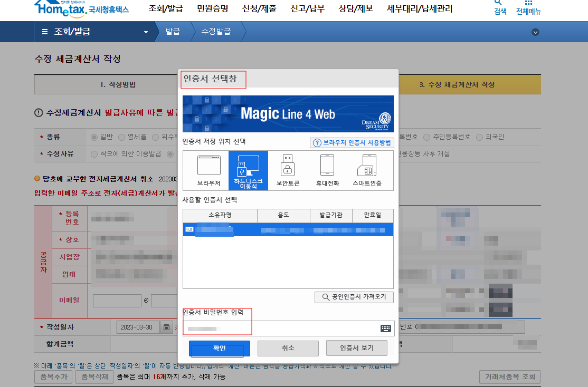This screenshot has height=387, width=588.
Task: Expand the round arrow at bar's right end
Action: (535, 32)
